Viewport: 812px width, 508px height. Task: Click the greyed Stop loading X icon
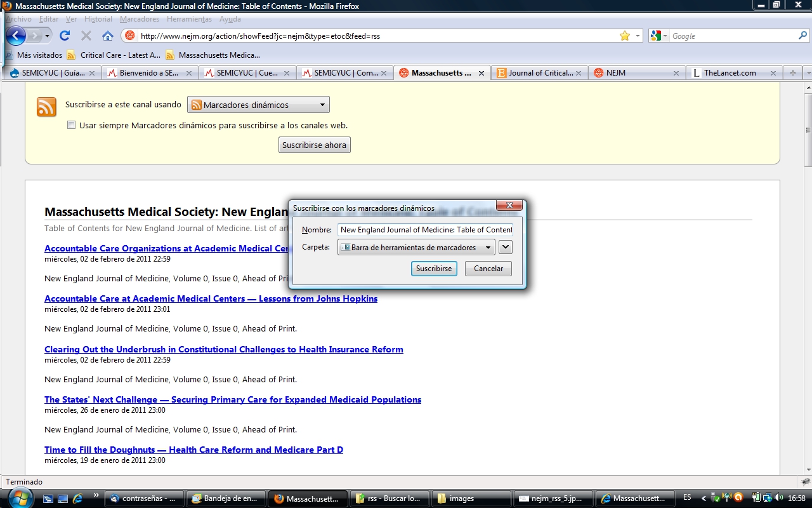click(x=86, y=36)
